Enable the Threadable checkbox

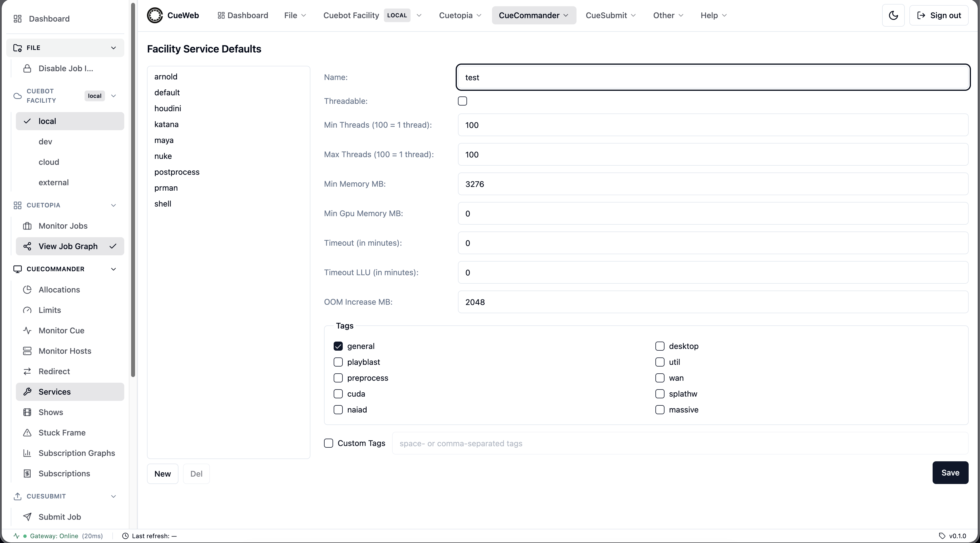pyautogui.click(x=462, y=101)
